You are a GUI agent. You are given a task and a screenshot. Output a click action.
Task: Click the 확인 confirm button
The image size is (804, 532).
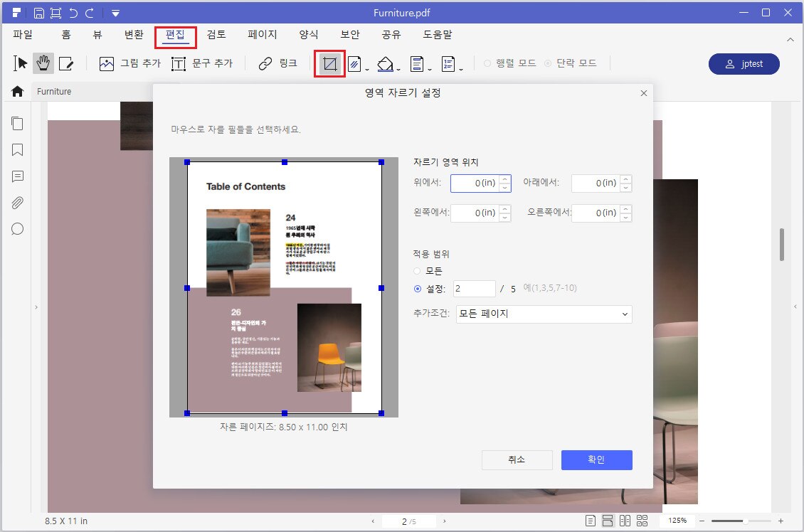(x=596, y=459)
